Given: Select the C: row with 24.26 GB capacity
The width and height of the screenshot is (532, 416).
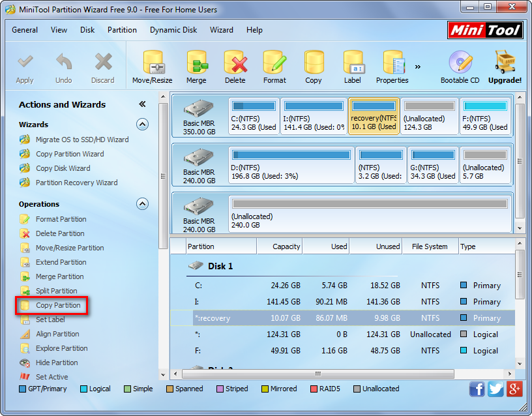Looking at the screenshot, I should pos(343,286).
